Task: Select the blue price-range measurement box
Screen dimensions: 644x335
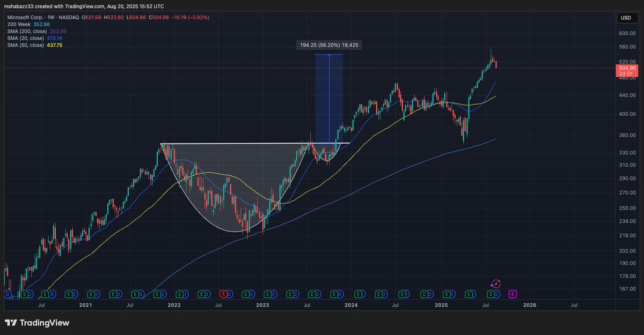Action: click(x=328, y=99)
